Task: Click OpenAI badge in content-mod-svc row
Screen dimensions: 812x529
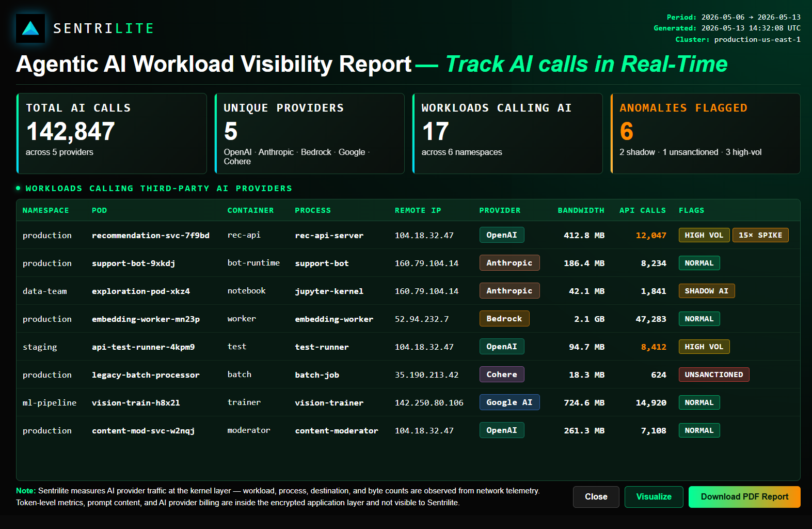Action: click(x=502, y=430)
